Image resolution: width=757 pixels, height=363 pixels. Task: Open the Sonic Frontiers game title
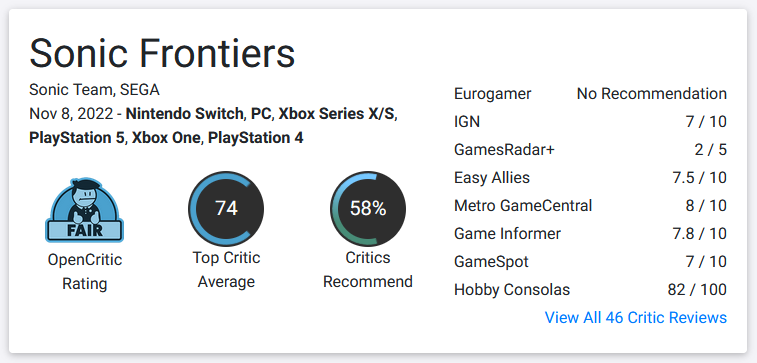click(x=162, y=54)
